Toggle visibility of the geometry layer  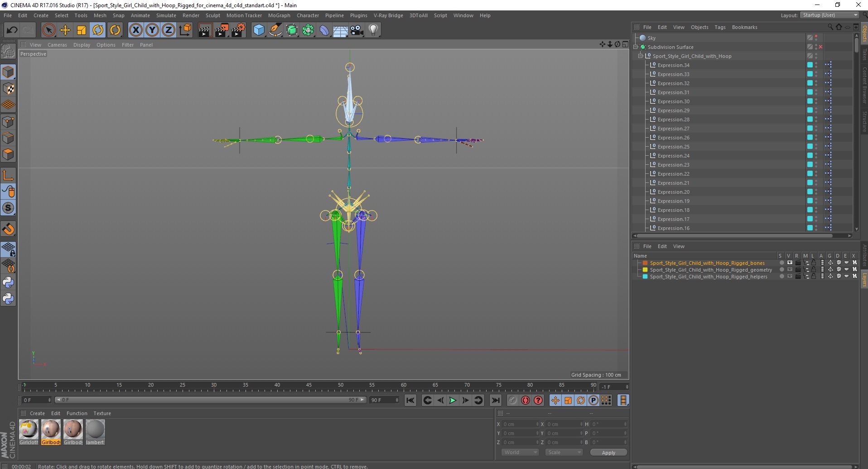pos(789,269)
